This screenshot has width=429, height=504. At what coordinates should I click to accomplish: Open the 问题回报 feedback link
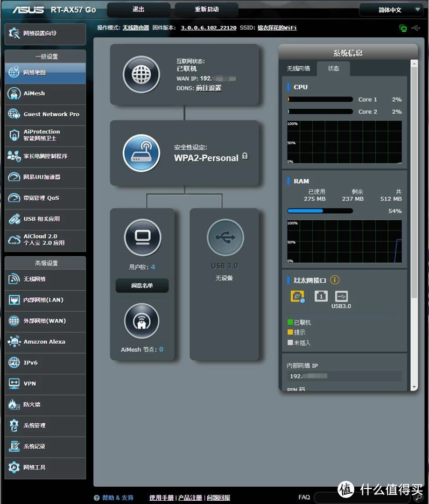tap(219, 498)
